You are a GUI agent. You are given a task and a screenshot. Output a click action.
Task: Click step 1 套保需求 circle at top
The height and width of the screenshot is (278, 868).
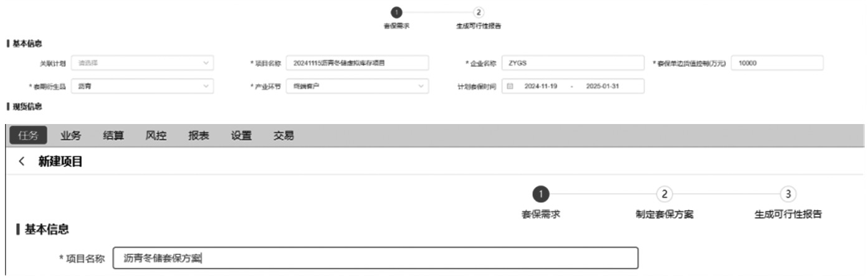click(397, 12)
